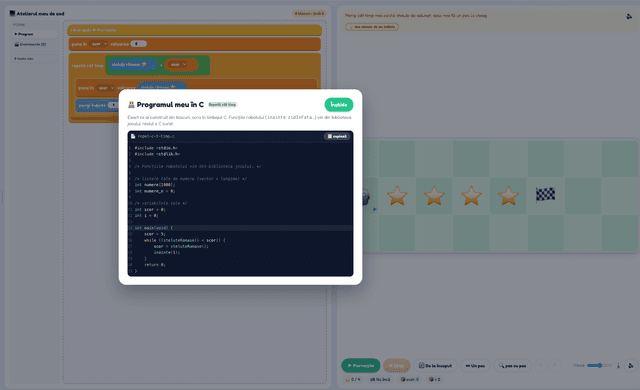Click the fourth star on the game board
The height and width of the screenshot is (390, 640).
pyautogui.click(x=508, y=195)
